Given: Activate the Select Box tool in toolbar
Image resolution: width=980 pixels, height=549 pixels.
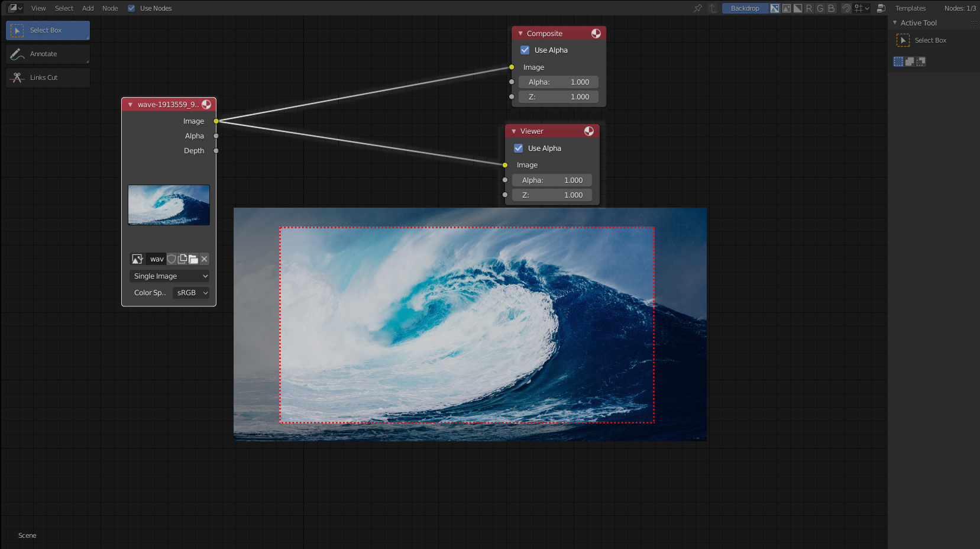Looking at the screenshot, I should tap(48, 30).
